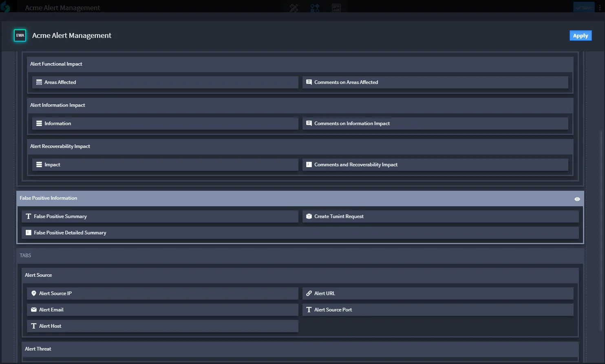This screenshot has width=605, height=364.
Task: Select the Alert Source Port field
Action: [438, 310]
